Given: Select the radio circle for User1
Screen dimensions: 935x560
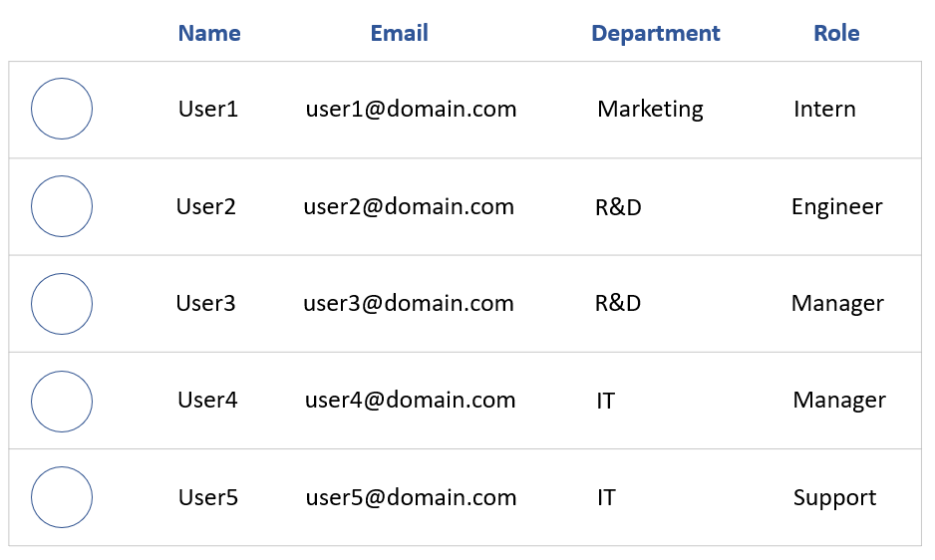Looking at the screenshot, I should 62,109.
